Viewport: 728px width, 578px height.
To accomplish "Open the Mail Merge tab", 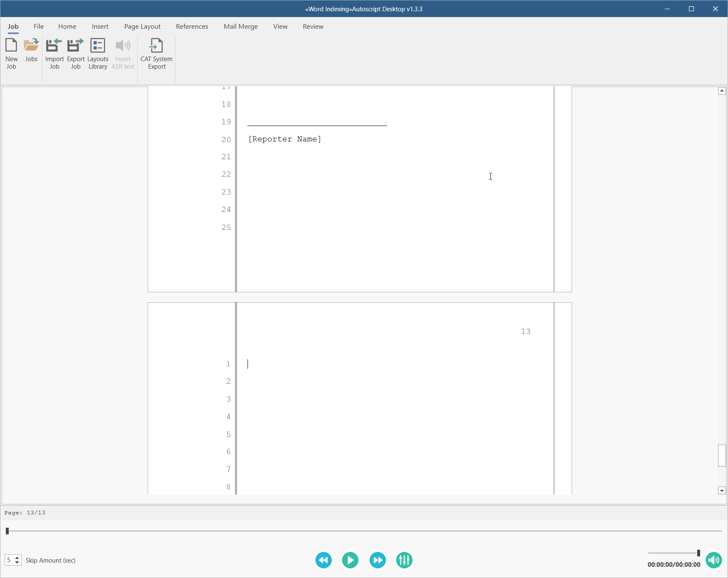I will pos(240,27).
